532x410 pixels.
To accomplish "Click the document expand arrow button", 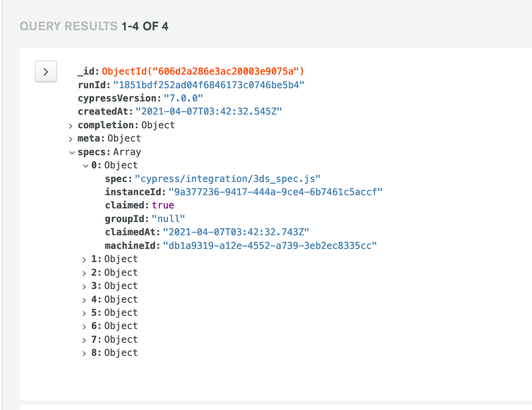I will click(x=46, y=72).
